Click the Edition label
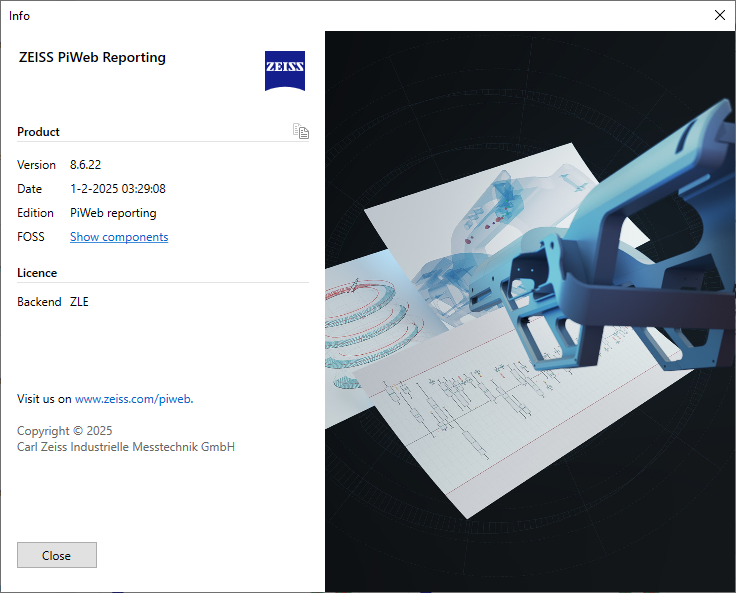 pyautogui.click(x=35, y=213)
